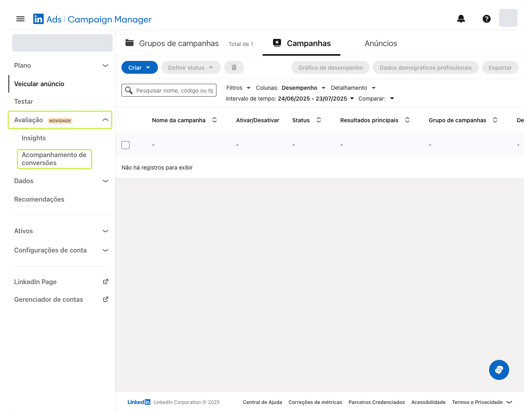
Task: Click the Gráfico de desempenho button
Action: click(x=330, y=68)
